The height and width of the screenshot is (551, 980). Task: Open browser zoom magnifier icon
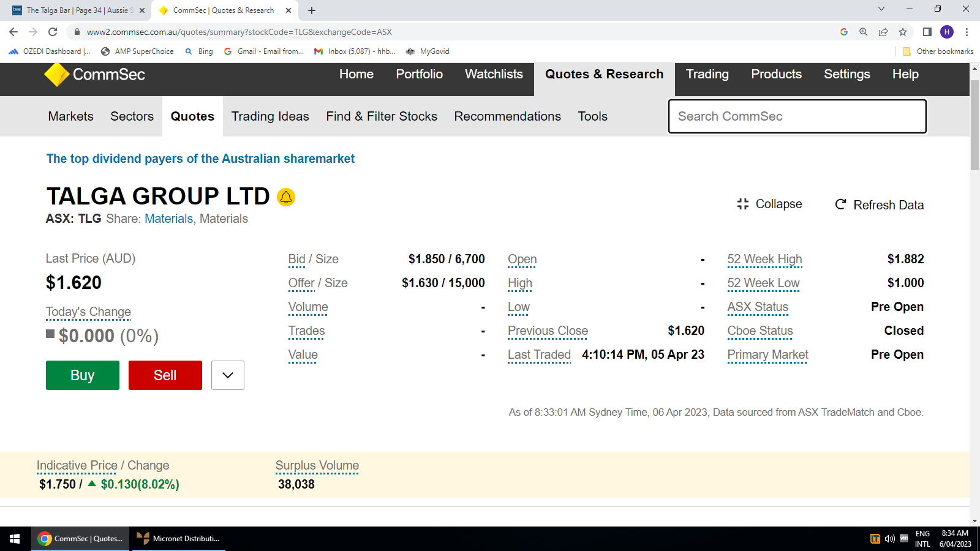coord(864,32)
